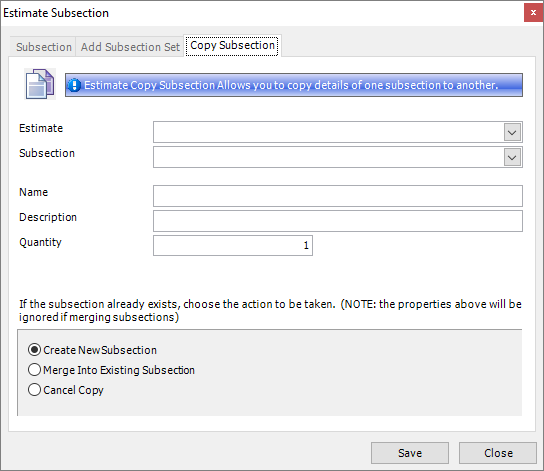Choose Merge Into Existing Subsection option
The height and width of the screenshot is (471, 544).
(111, 370)
